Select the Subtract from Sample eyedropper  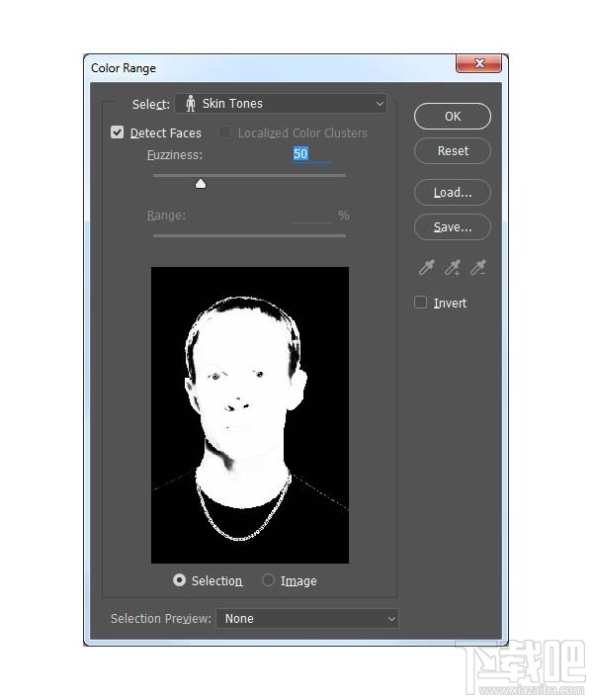(x=478, y=267)
